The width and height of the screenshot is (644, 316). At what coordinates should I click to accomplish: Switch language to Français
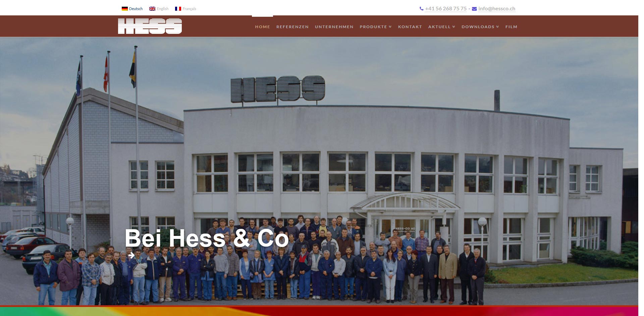point(189,9)
